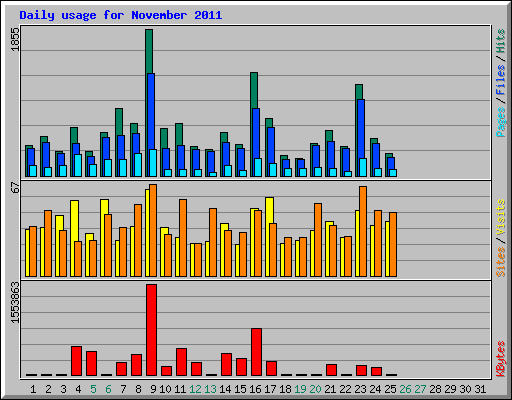Viewport: 512px width, 400px height.
Task: Click the tallest green Hits bar on day 9
Action: coord(149,52)
